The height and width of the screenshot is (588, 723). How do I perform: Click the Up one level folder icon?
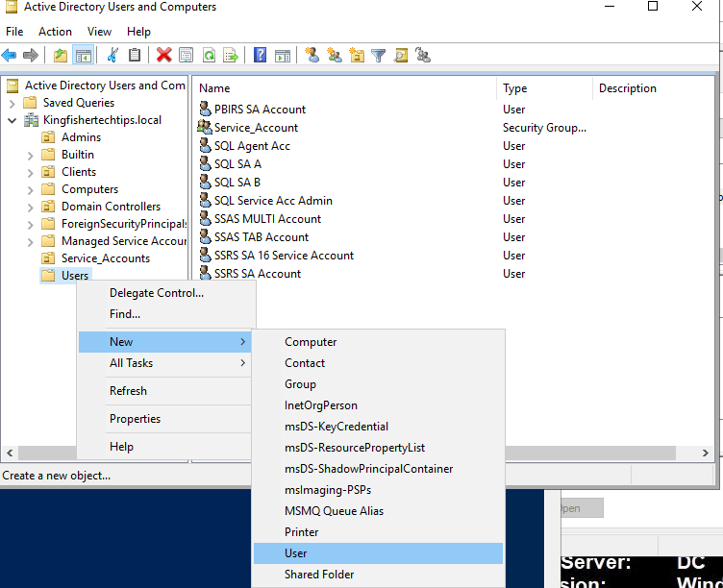(61, 56)
